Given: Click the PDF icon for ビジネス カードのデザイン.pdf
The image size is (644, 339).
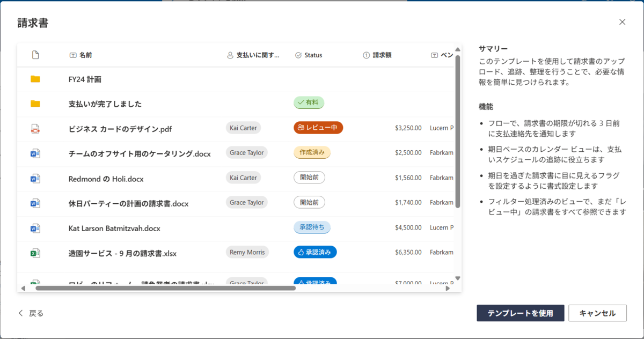Looking at the screenshot, I should pos(35,129).
